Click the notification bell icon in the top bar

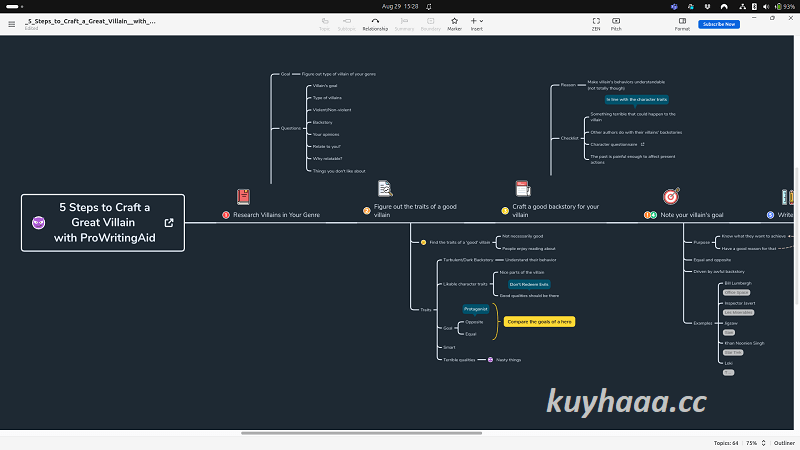click(429, 7)
